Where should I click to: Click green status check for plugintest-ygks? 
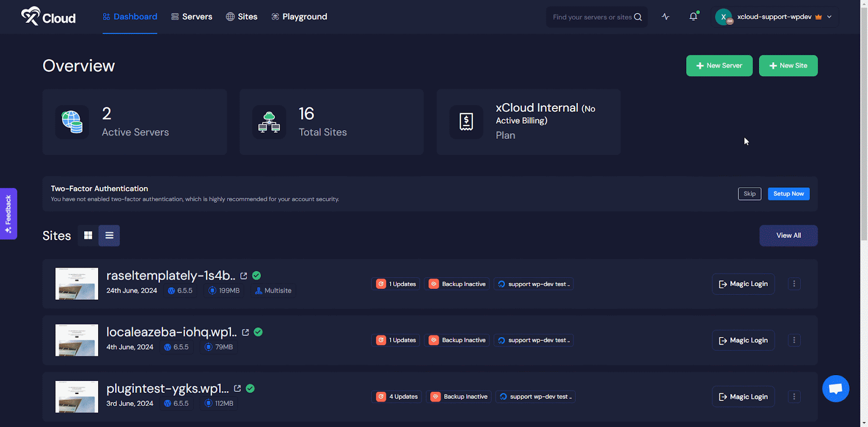(250, 389)
